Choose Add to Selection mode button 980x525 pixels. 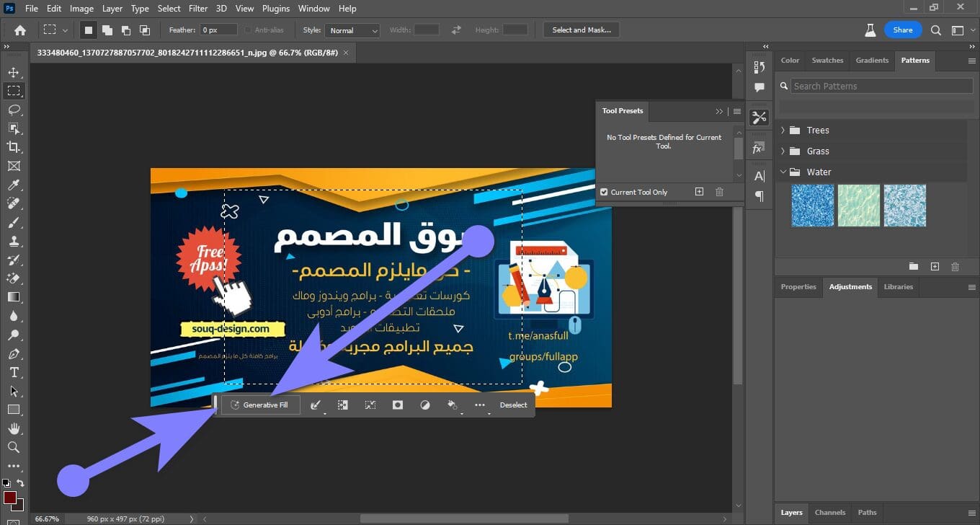(x=107, y=30)
